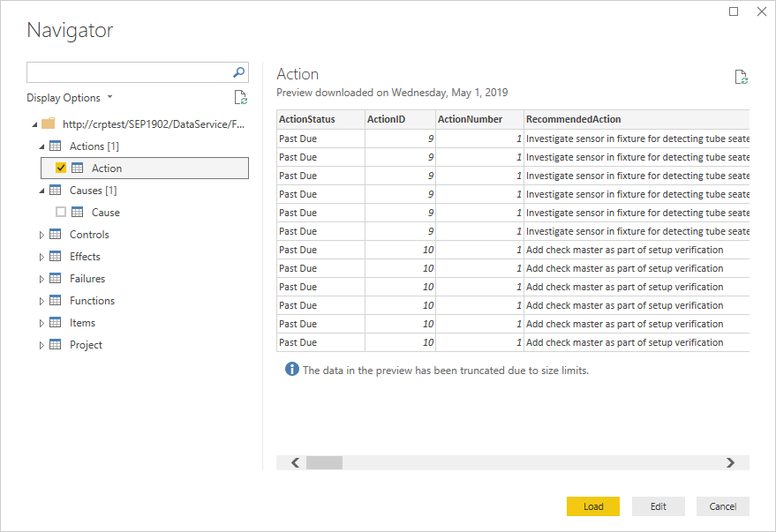Click the search magnifier icon
This screenshot has height=532, width=776.
[238, 73]
